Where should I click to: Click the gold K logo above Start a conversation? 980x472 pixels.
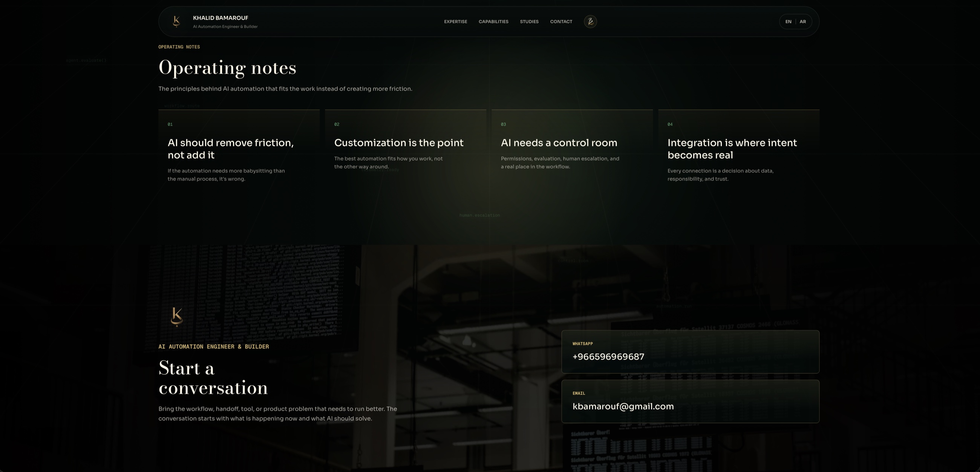[177, 317]
